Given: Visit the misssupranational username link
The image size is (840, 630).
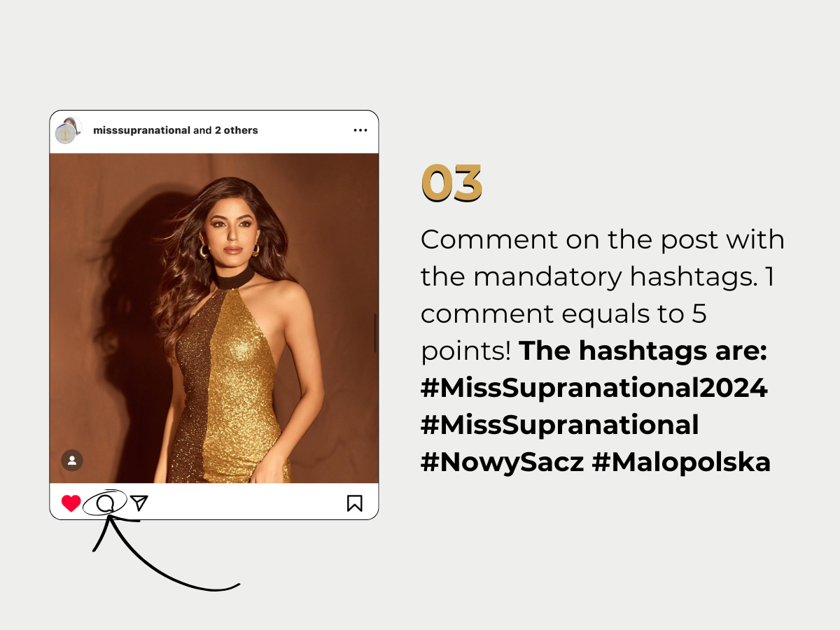Looking at the screenshot, I should point(141,130).
